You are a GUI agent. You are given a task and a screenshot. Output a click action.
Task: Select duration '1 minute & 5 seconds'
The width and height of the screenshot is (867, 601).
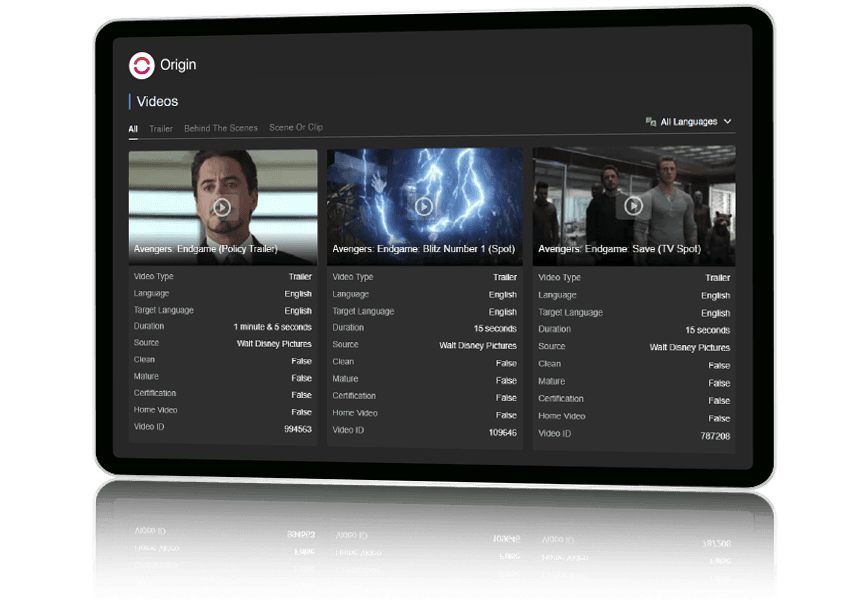(x=273, y=327)
